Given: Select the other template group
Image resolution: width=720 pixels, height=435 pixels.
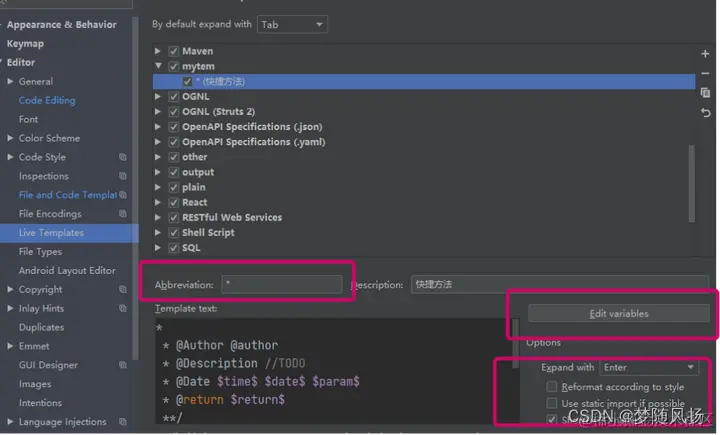Looking at the screenshot, I should coord(195,157).
